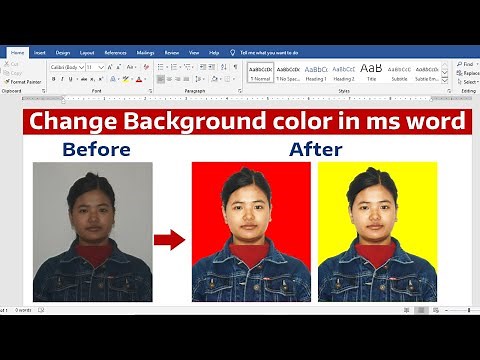Click the Cut button
Viewport: 480px width, 360px height.
pos(12,64)
